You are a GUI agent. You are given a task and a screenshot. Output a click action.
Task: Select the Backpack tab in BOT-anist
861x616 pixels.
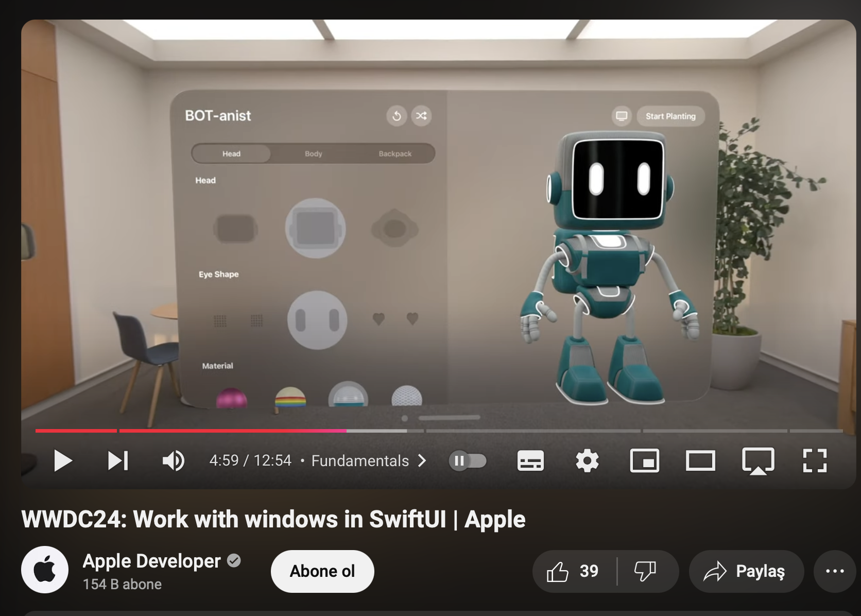pyautogui.click(x=395, y=153)
